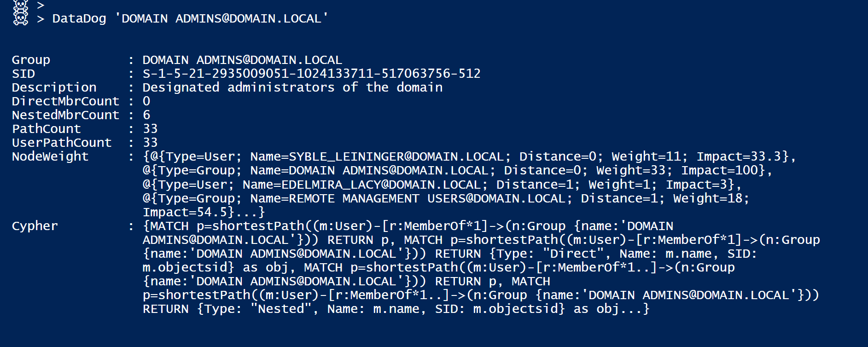Viewport: 868px width, 347px height.
Task: Click the skull icon beside the DataDog prompt
Action: click(x=20, y=18)
